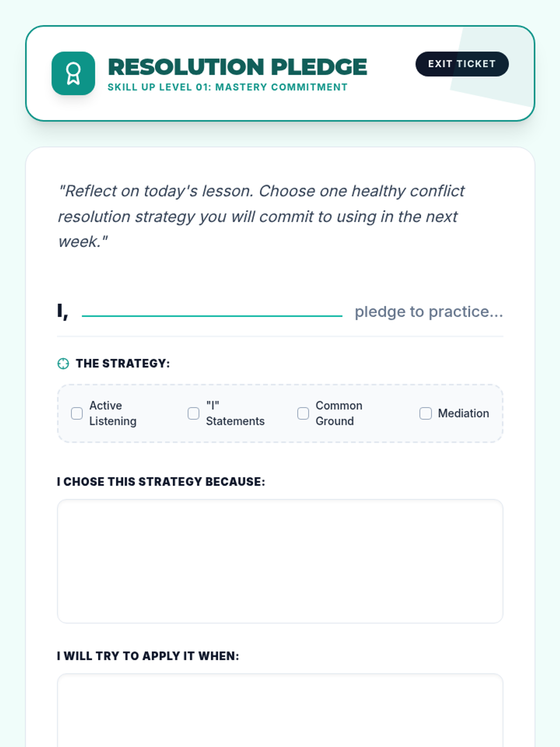Enable the Common Ground checkbox

303,413
